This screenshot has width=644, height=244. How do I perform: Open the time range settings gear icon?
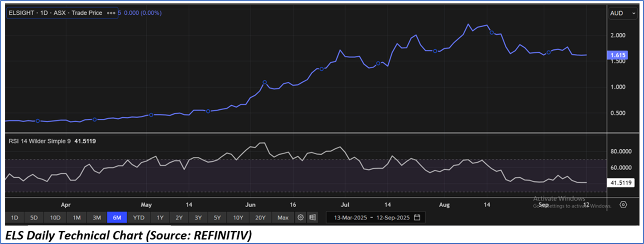pyautogui.click(x=301, y=217)
